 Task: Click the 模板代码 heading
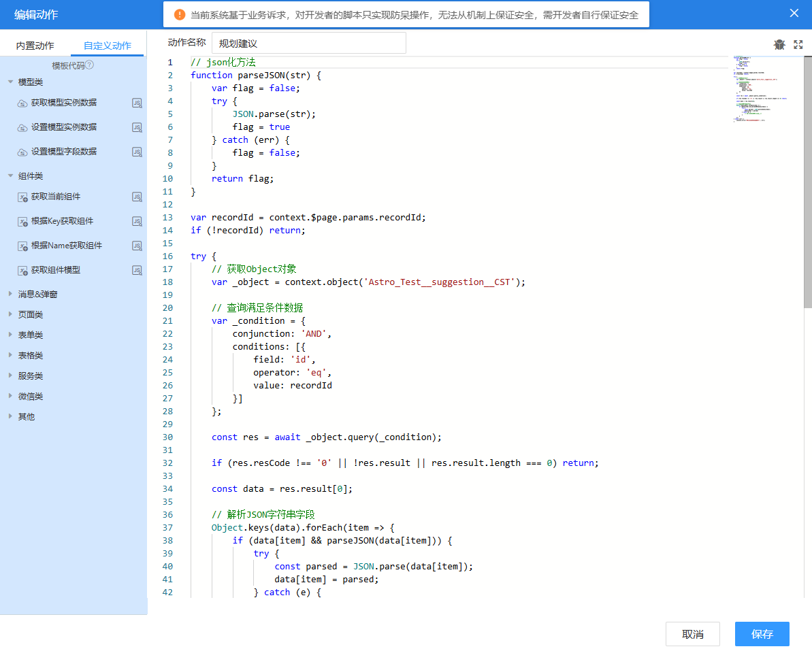tap(68, 65)
